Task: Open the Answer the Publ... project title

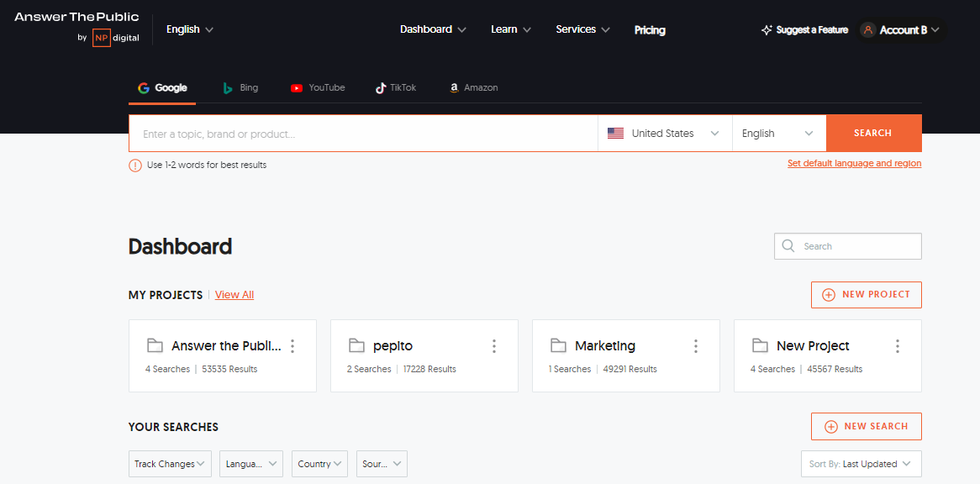Action: 226,346
